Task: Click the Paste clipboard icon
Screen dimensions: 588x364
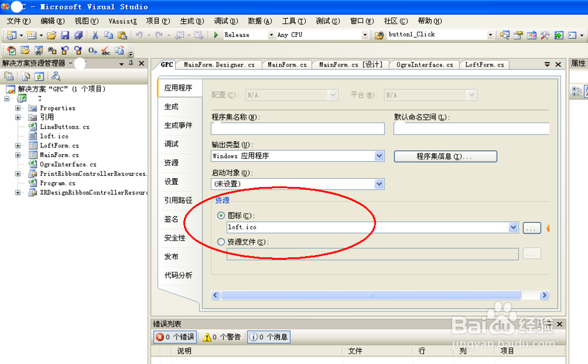Action: pyautogui.click(x=122, y=35)
